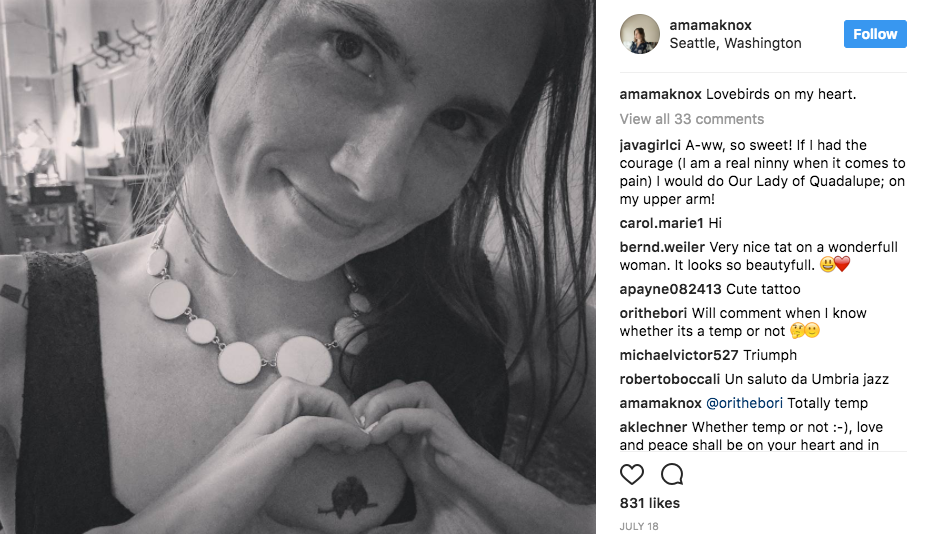Like the post with the heart icon
The height and width of the screenshot is (534, 926).
click(x=632, y=474)
